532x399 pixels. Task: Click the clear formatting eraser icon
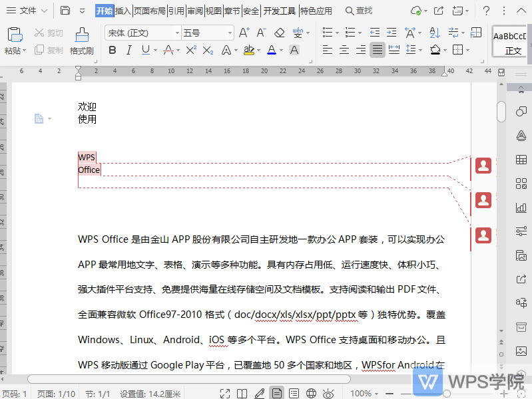280,33
